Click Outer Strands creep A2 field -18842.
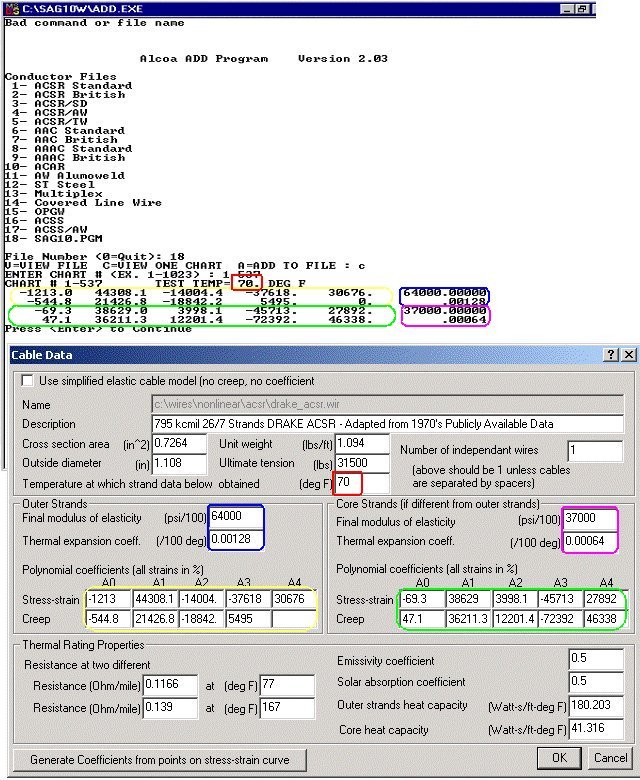The width and height of the screenshot is (640, 780). pyautogui.click(x=201, y=619)
